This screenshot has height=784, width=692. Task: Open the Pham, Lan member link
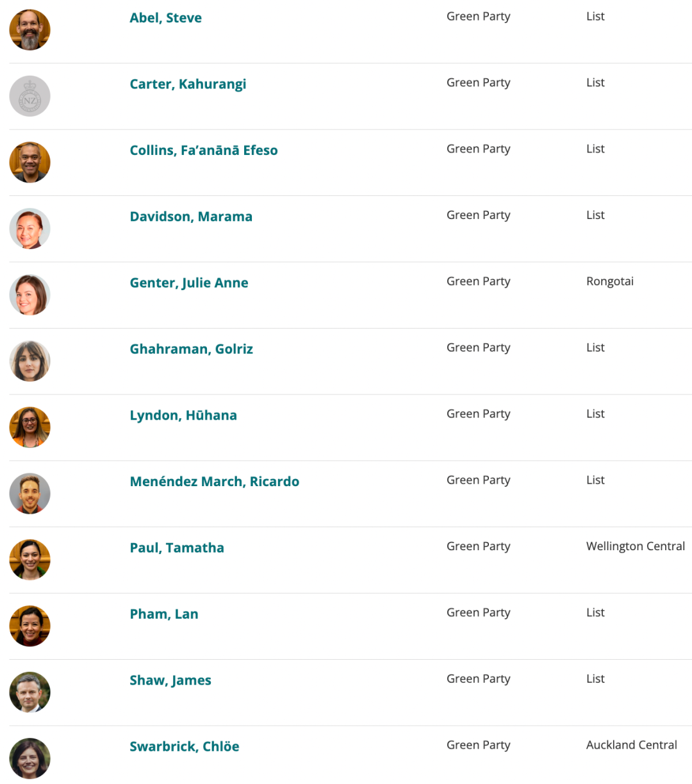[164, 614]
